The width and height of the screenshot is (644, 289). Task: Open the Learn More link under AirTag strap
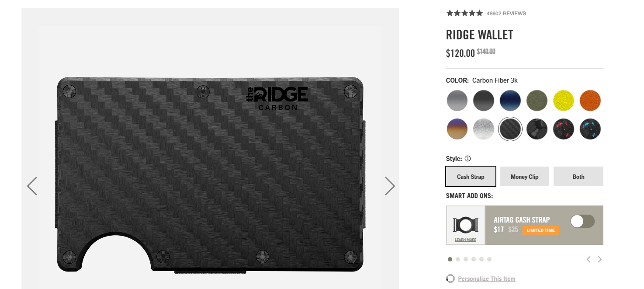(x=465, y=240)
